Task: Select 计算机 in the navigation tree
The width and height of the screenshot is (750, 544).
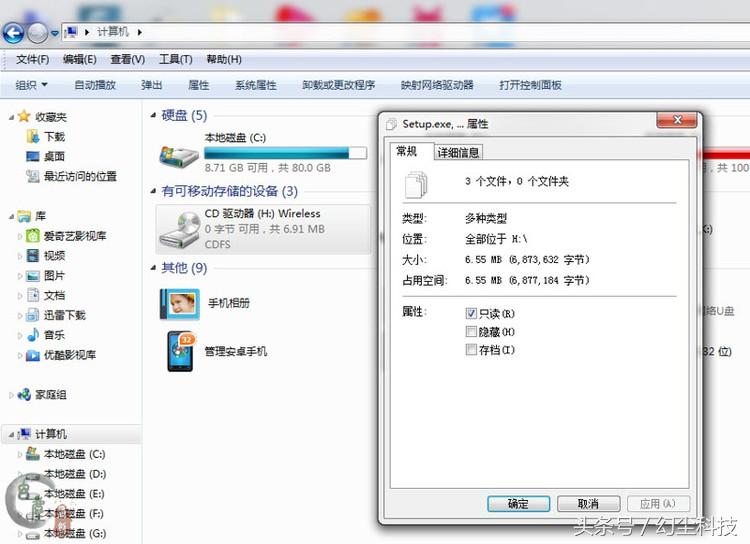Action: point(51,434)
